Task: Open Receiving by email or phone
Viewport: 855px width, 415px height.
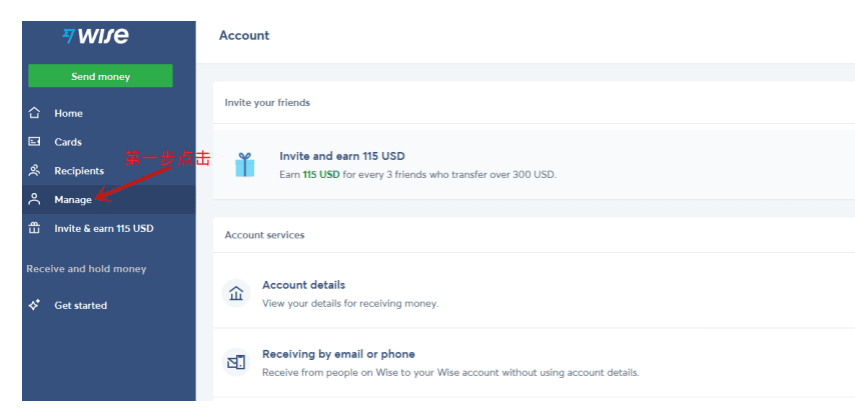Action: tap(338, 354)
